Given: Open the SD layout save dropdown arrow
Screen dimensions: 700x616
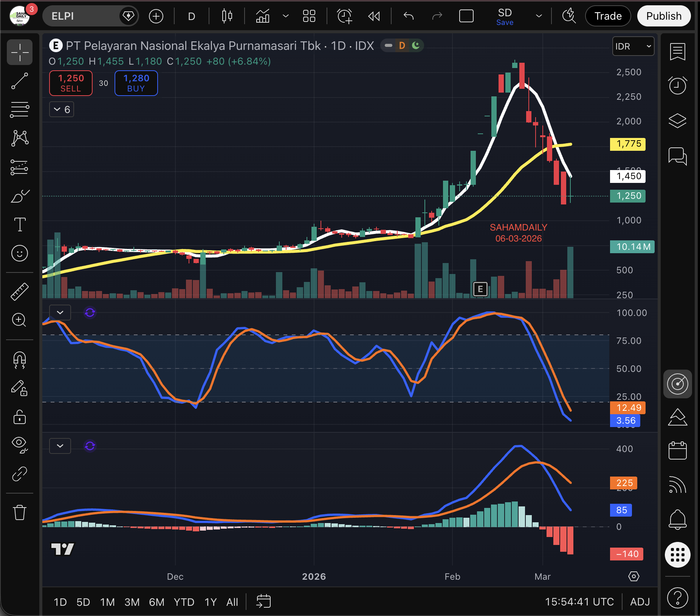Looking at the screenshot, I should pos(539,16).
